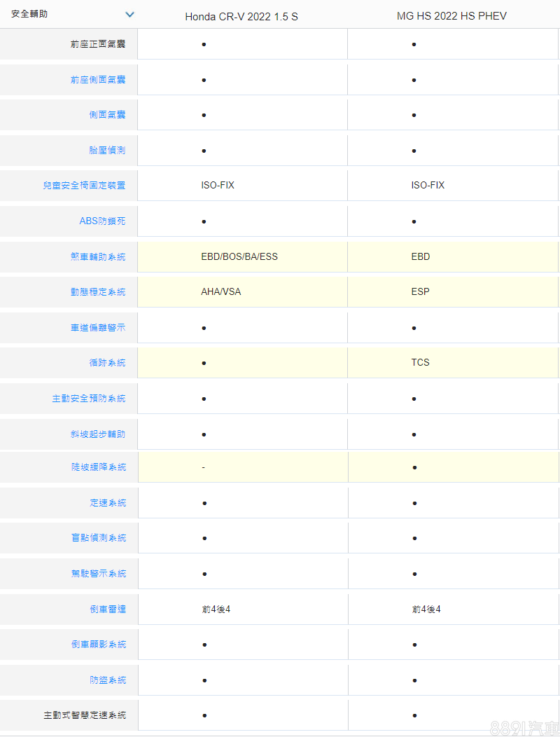
Task: Click the Honda CR-V 2022 1.5 S column header
Action: coord(241,16)
